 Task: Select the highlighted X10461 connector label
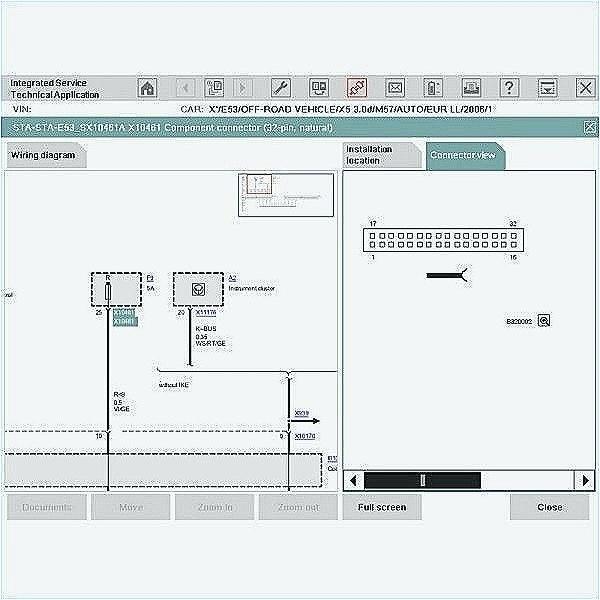(x=125, y=318)
